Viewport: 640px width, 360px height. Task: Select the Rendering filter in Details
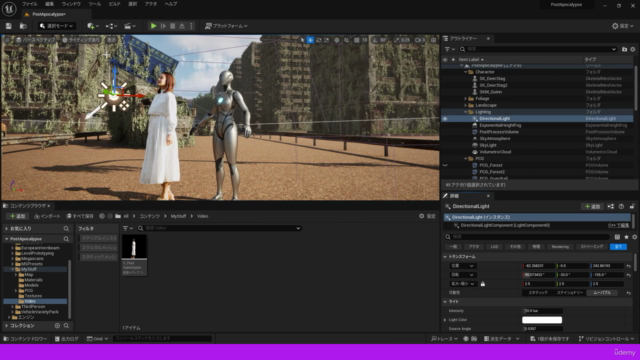coord(560,247)
